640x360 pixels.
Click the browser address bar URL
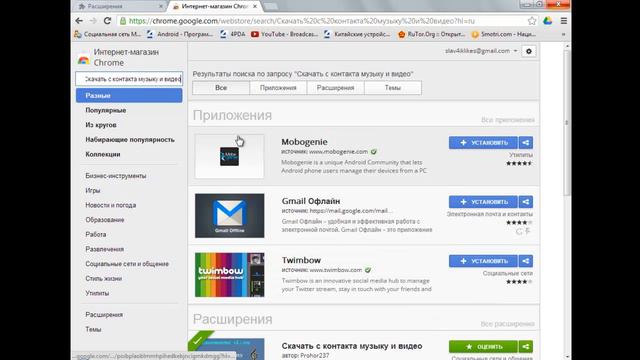301,21
